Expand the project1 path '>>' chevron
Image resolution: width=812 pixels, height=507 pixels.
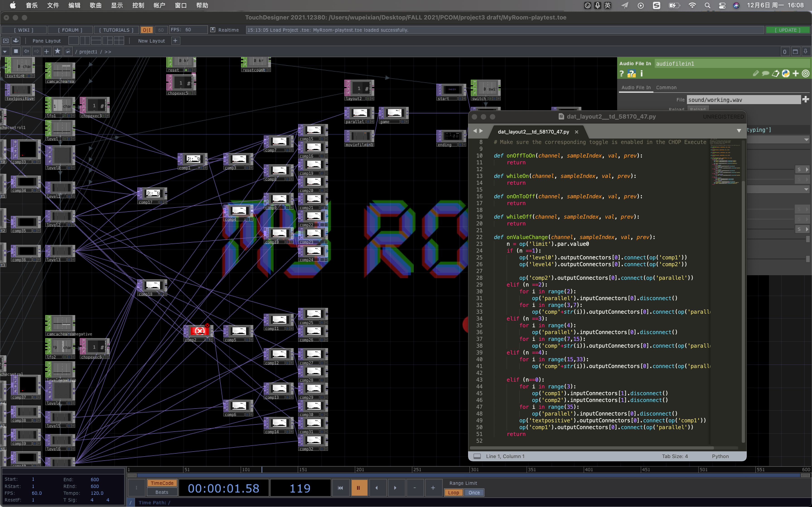click(108, 52)
